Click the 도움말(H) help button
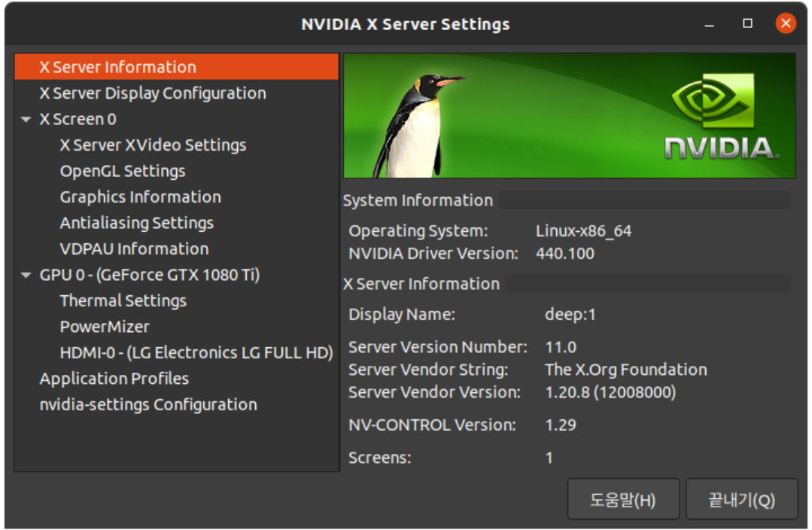The image size is (812, 530). tap(623, 499)
